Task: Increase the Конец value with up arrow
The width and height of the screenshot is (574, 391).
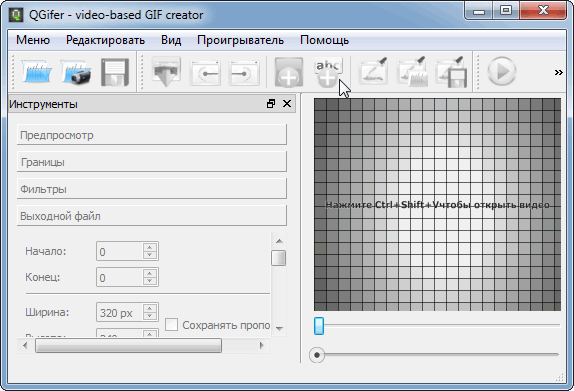Action: (149, 273)
